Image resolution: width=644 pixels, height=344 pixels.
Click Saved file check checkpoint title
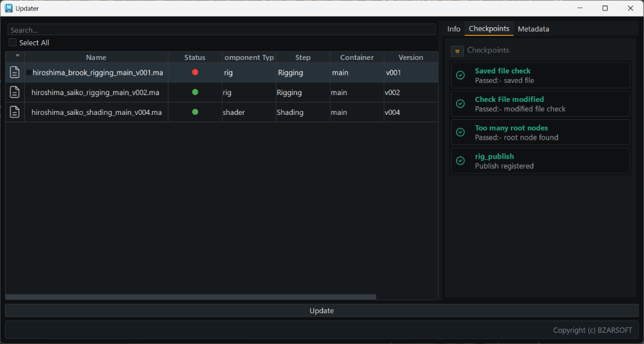coord(503,70)
